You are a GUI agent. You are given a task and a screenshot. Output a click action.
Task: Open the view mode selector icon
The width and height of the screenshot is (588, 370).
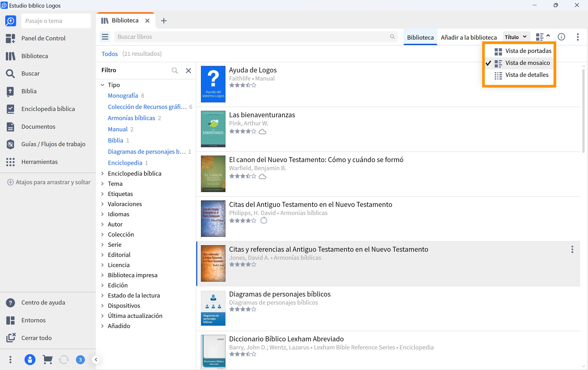point(543,37)
